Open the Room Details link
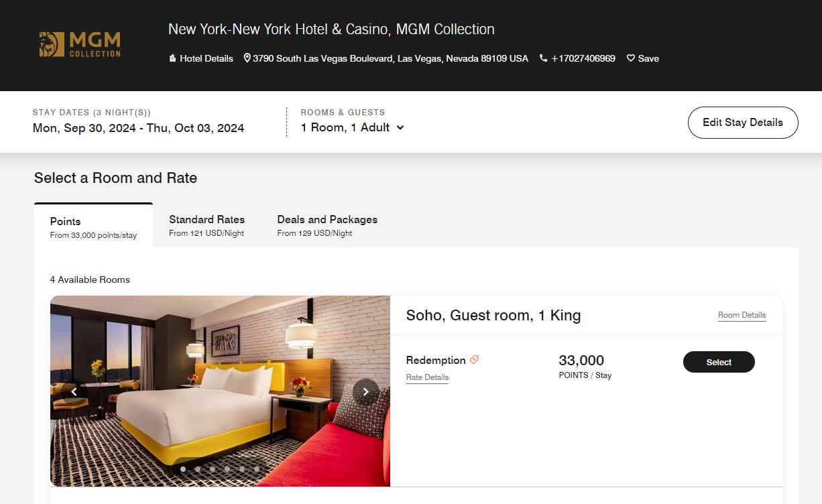Image resolution: width=822 pixels, height=504 pixels. pos(742,315)
